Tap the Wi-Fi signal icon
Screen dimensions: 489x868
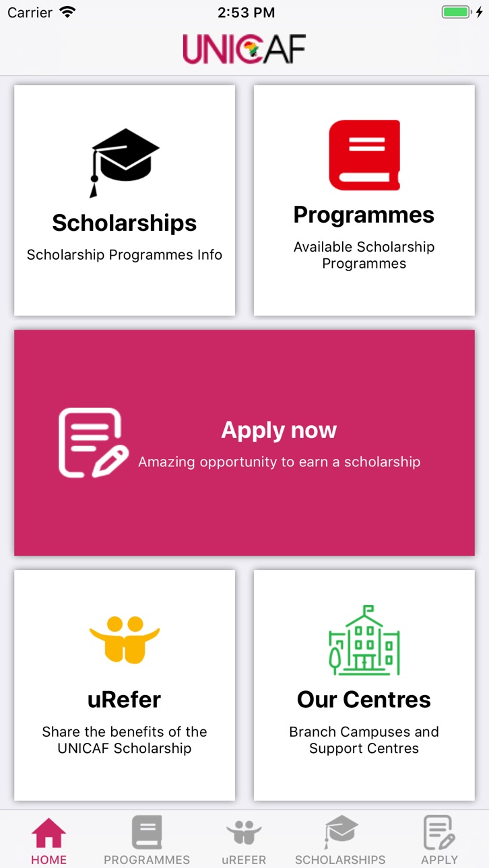point(67,12)
